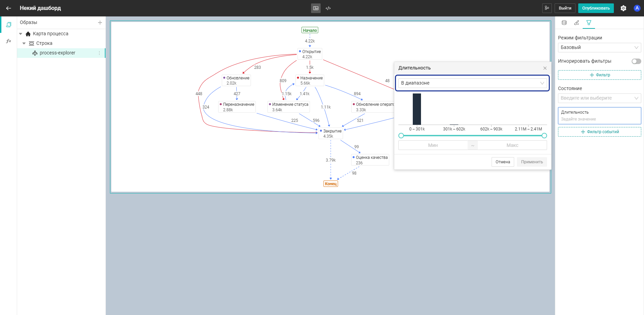The image size is (644, 315).
Task: Open the Образы sidebar icon
Action: point(9,25)
